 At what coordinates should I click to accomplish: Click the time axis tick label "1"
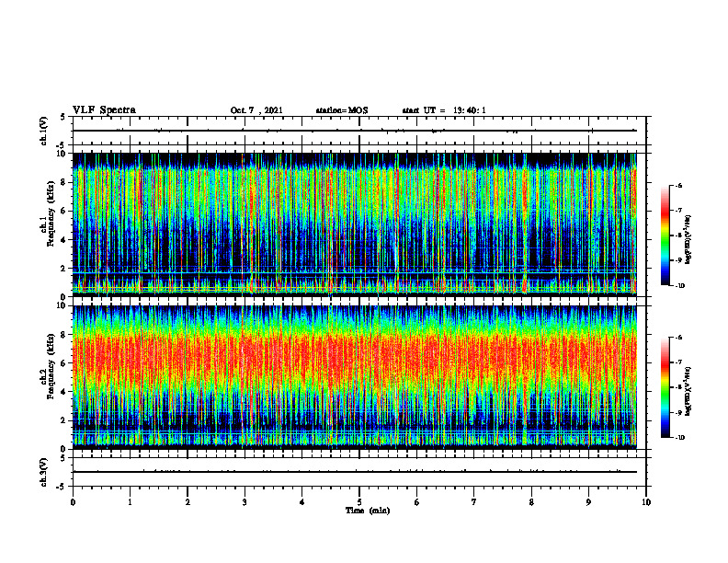(130, 502)
